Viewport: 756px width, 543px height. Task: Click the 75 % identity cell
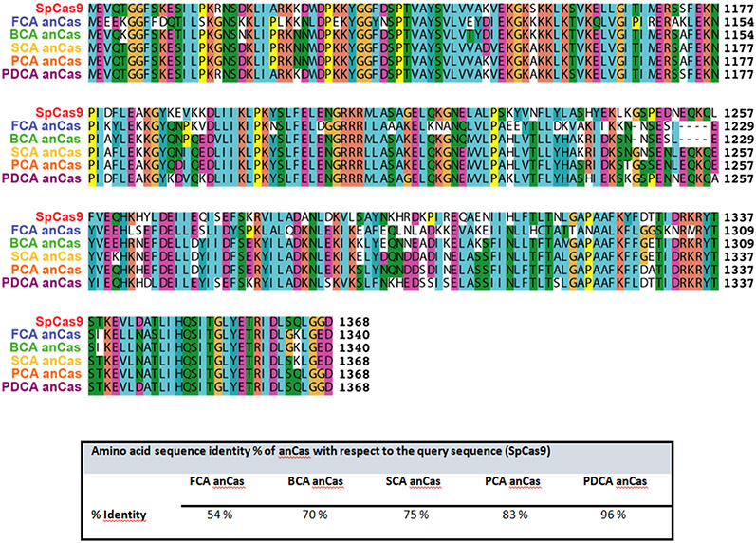coord(415,515)
